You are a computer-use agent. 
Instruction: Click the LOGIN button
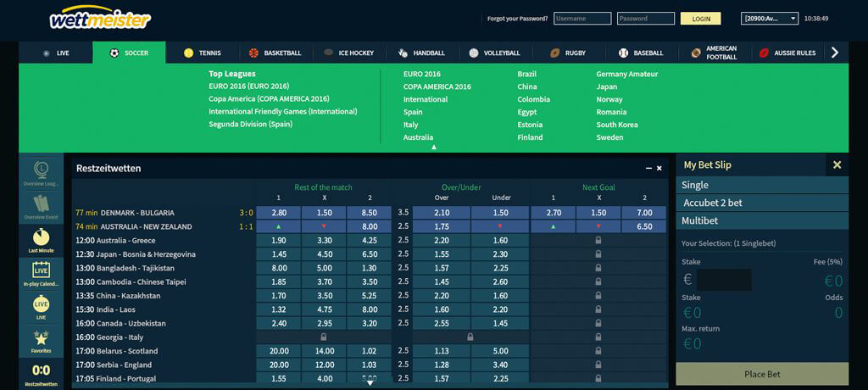pyautogui.click(x=701, y=19)
